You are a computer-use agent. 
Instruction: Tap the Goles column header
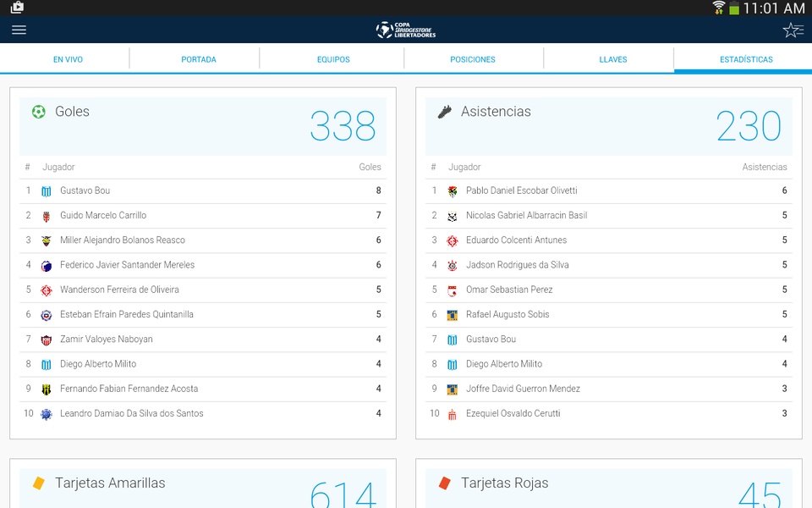pos(370,167)
